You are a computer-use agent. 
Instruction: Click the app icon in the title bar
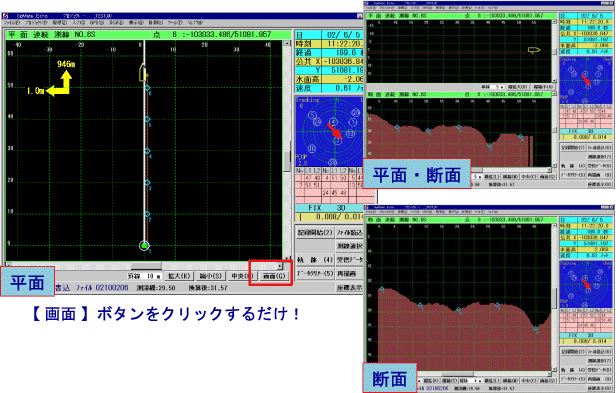click(5, 16)
